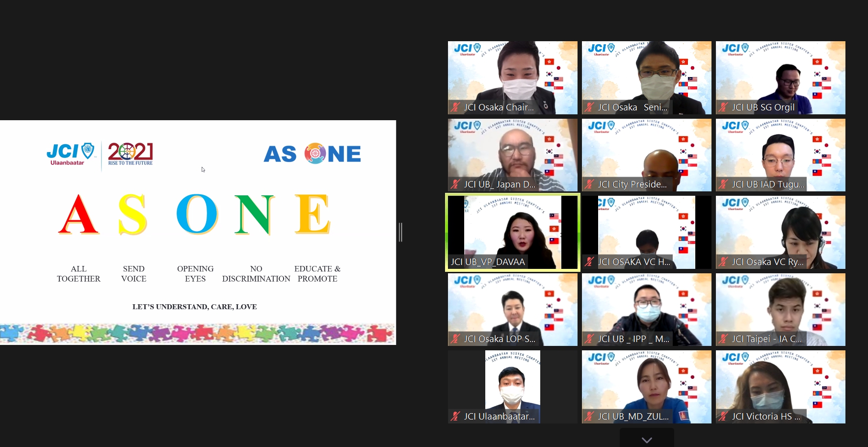Click the JCI UB_VP_DAVAA name label
The width and height of the screenshot is (868, 447).
coord(488,262)
